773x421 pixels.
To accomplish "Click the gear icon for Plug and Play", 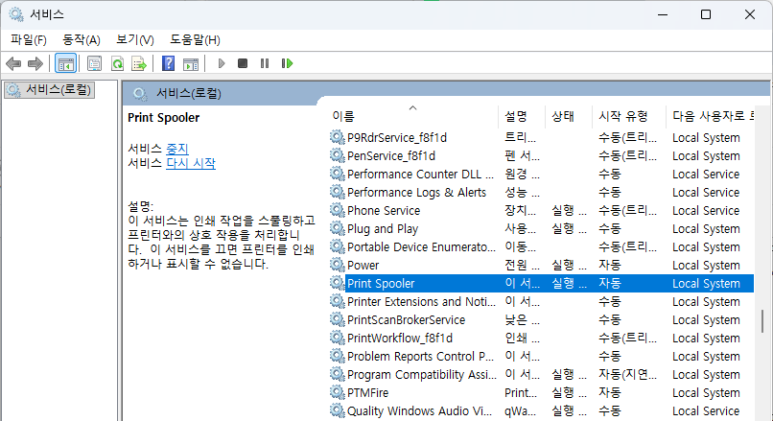I will 337,228.
